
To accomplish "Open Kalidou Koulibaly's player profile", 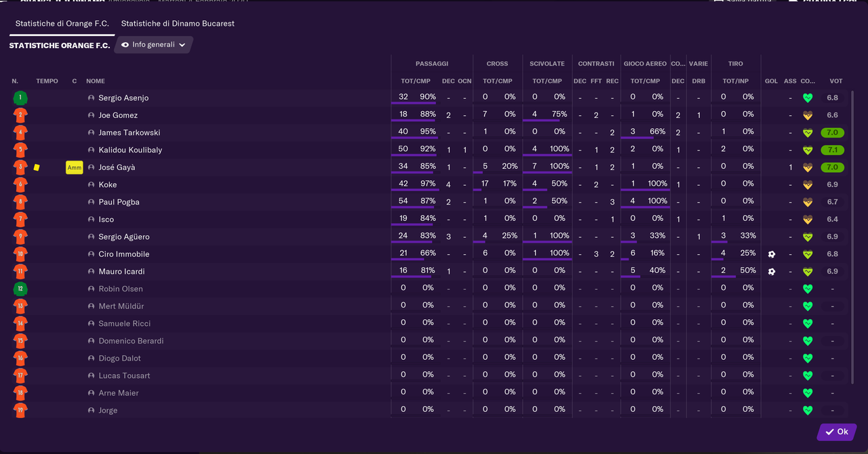I will (130, 150).
